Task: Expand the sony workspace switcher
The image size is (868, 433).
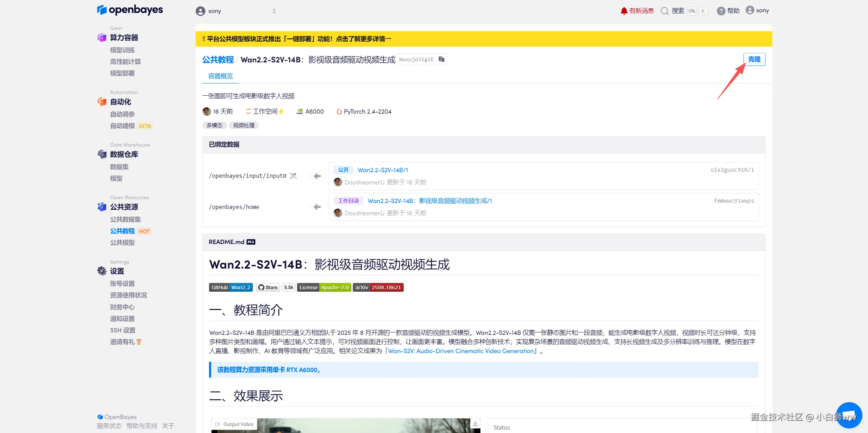Action: 274,11
